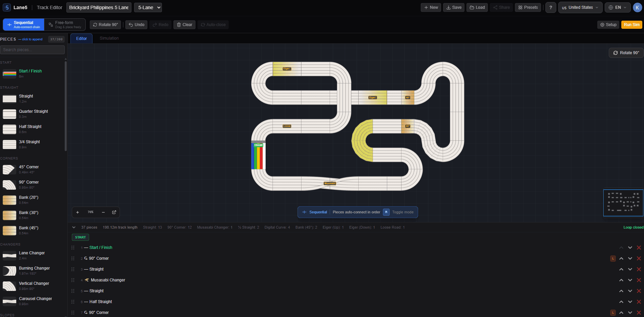Collapse the piece sequence list via its chevron
The image size is (644, 317).
tap(74, 227)
